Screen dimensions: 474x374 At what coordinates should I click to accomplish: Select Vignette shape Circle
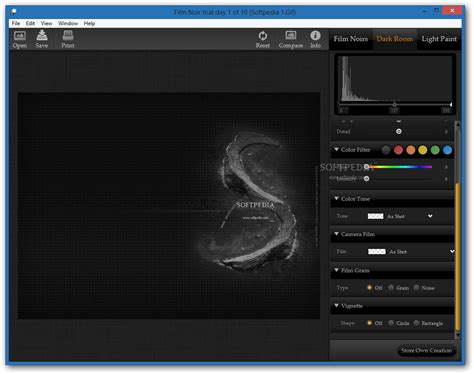(x=391, y=323)
